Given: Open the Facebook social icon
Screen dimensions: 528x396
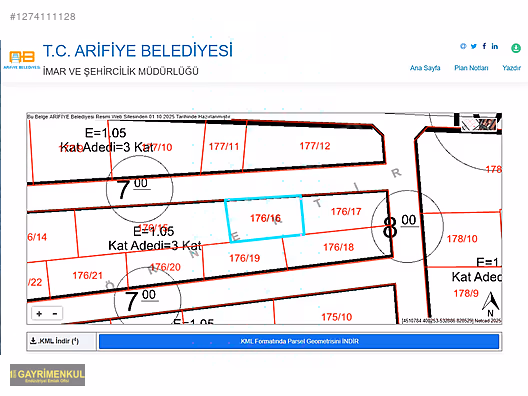Looking at the screenshot, I should tap(484, 46).
